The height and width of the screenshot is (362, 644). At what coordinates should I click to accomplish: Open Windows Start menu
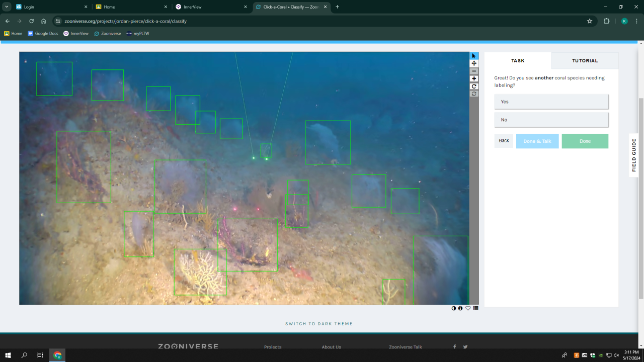click(x=8, y=355)
